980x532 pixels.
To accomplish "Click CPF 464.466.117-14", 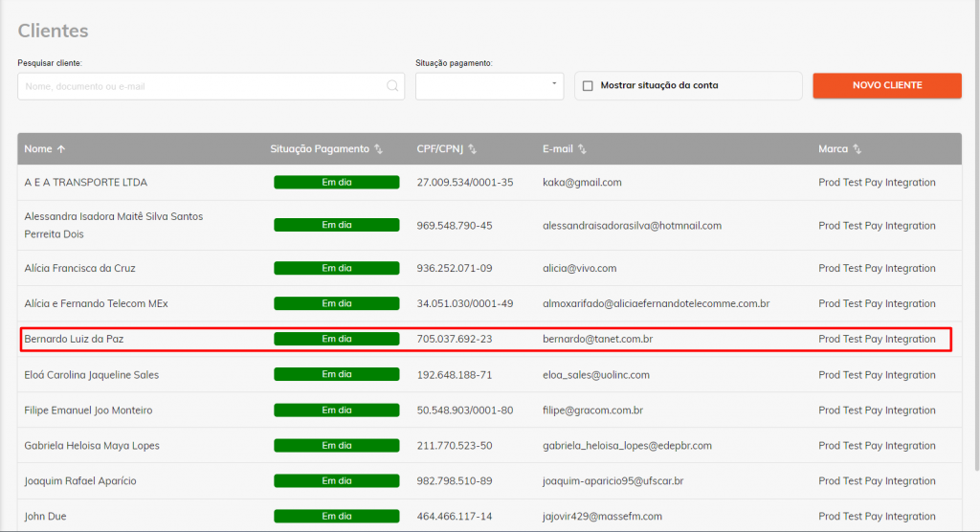I will point(455,517).
